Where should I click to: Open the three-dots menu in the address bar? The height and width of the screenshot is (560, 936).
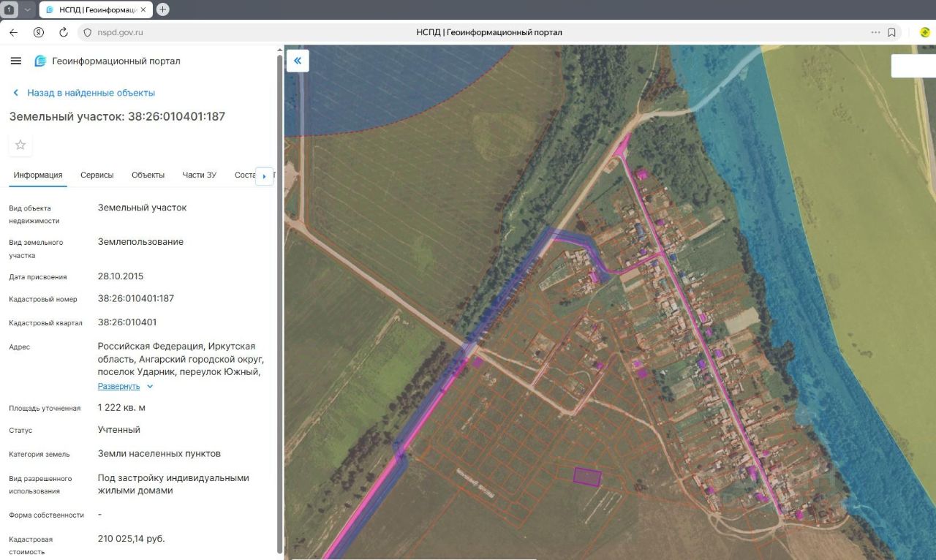(x=875, y=32)
